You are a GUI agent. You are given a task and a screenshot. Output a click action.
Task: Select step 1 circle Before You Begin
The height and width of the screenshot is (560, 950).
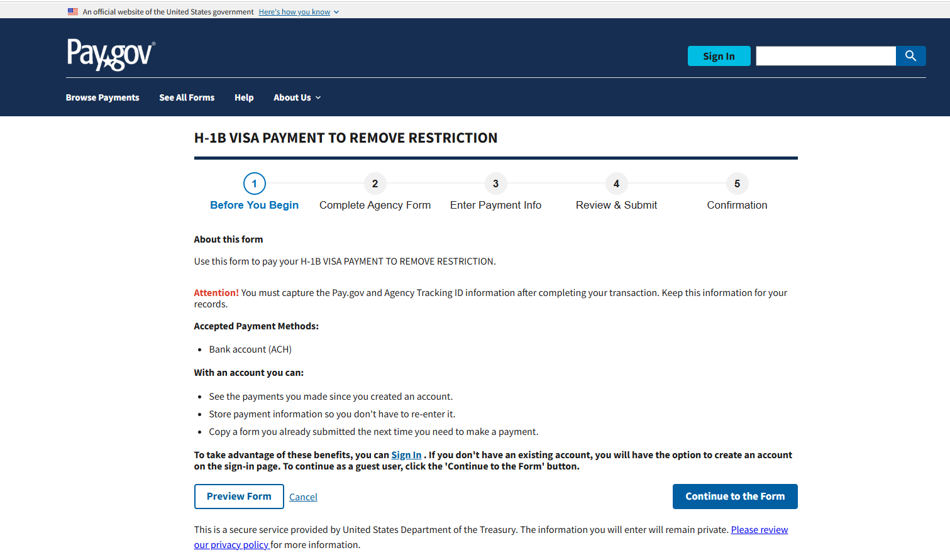pyautogui.click(x=255, y=184)
